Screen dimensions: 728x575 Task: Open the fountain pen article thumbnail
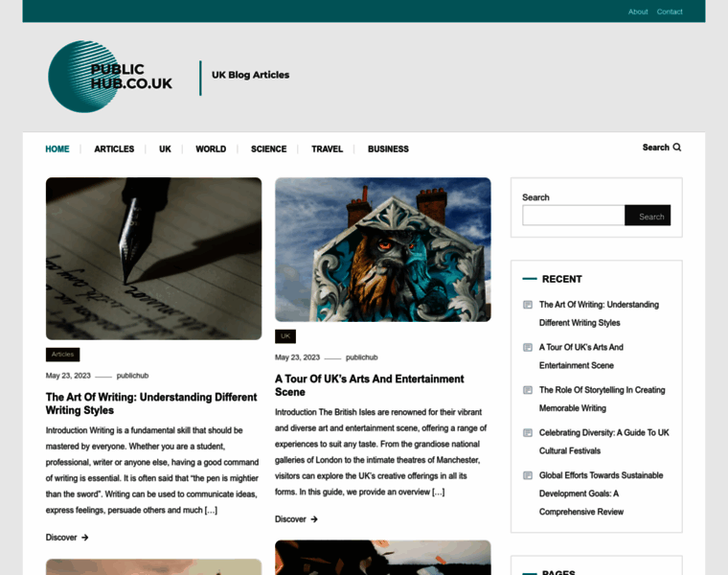[x=153, y=259]
